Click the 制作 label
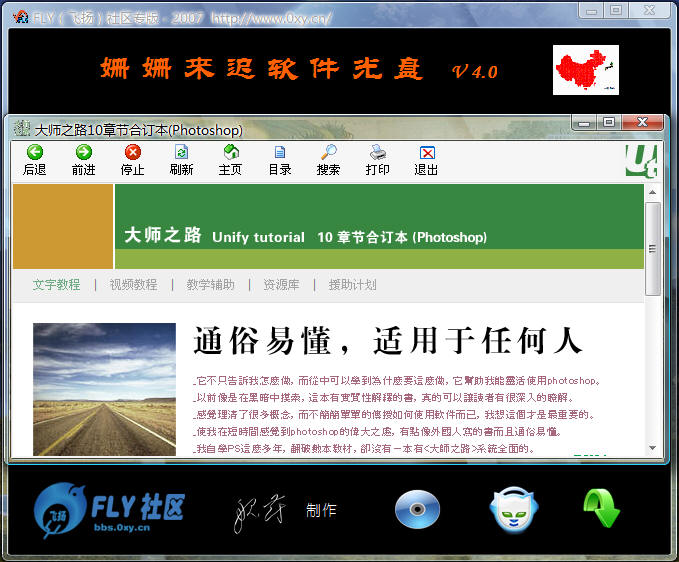Image resolution: width=679 pixels, height=562 pixels. click(x=321, y=510)
